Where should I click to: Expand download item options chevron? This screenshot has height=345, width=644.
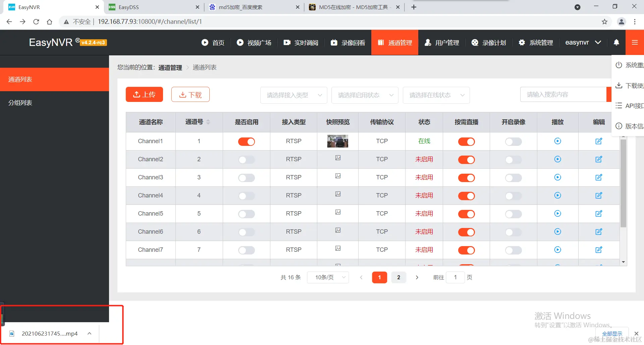(90, 333)
